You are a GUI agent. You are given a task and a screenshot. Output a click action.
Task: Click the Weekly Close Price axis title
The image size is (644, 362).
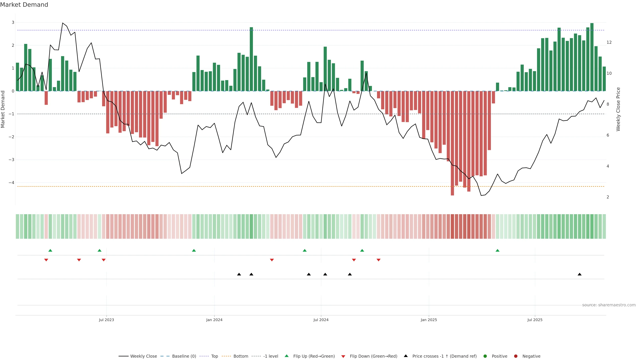(x=618, y=109)
